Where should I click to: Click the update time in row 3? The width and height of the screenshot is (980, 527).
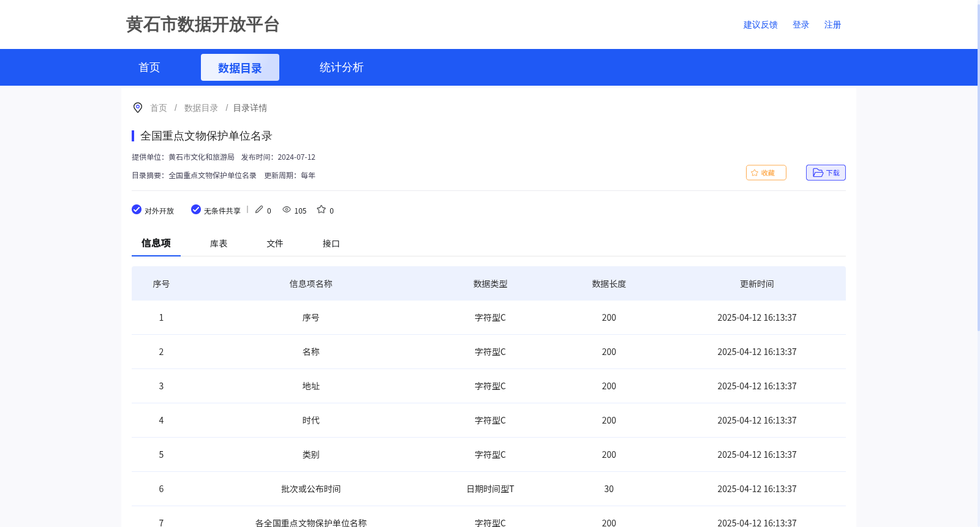tap(757, 386)
